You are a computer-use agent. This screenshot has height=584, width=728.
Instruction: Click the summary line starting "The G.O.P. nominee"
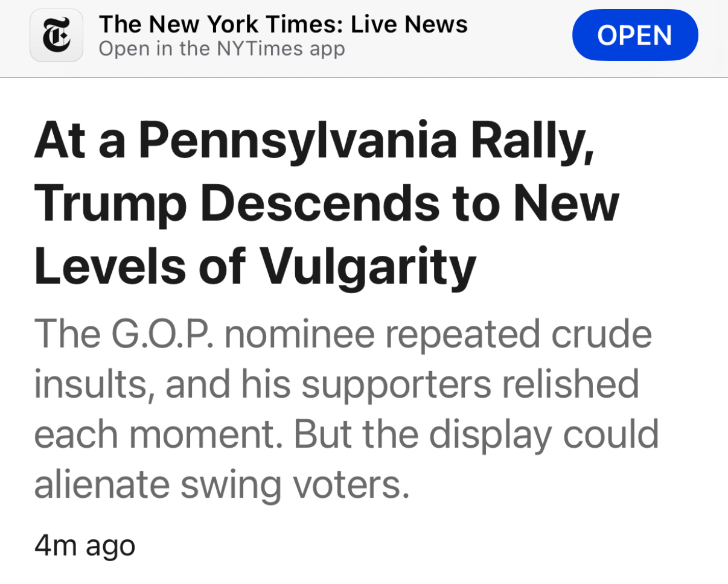point(343,333)
